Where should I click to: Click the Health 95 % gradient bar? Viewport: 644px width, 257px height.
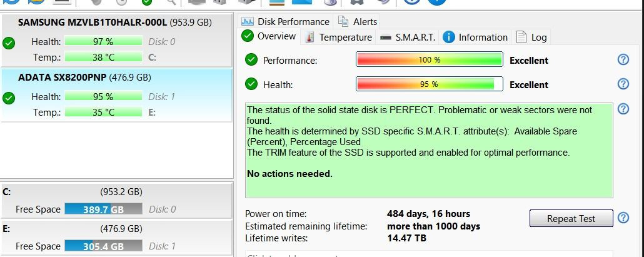[429, 84]
